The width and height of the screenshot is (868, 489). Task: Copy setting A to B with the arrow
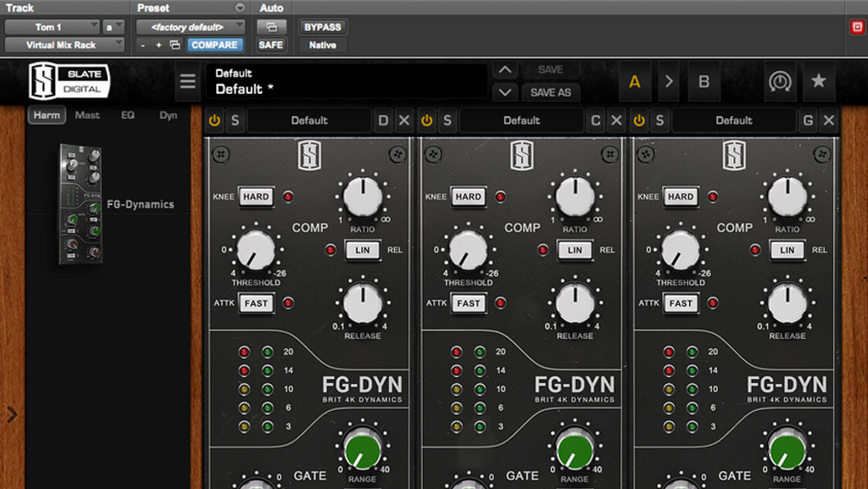[x=669, y=81]
